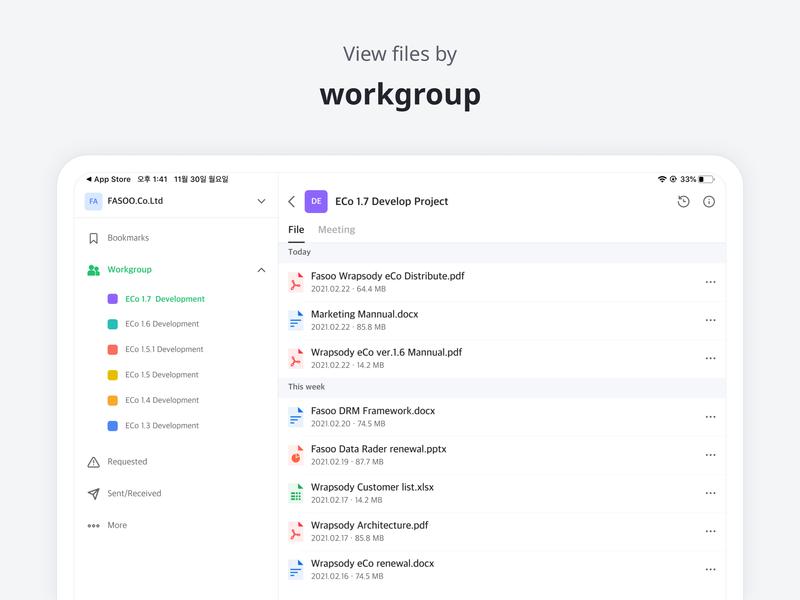
Task: Open Fasoo DRM Framework.docx file name
Action: [x=373, y=411]
